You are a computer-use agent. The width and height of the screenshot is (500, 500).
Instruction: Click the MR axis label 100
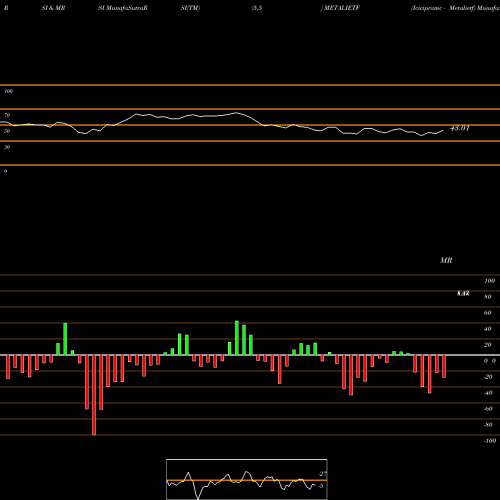489,281
